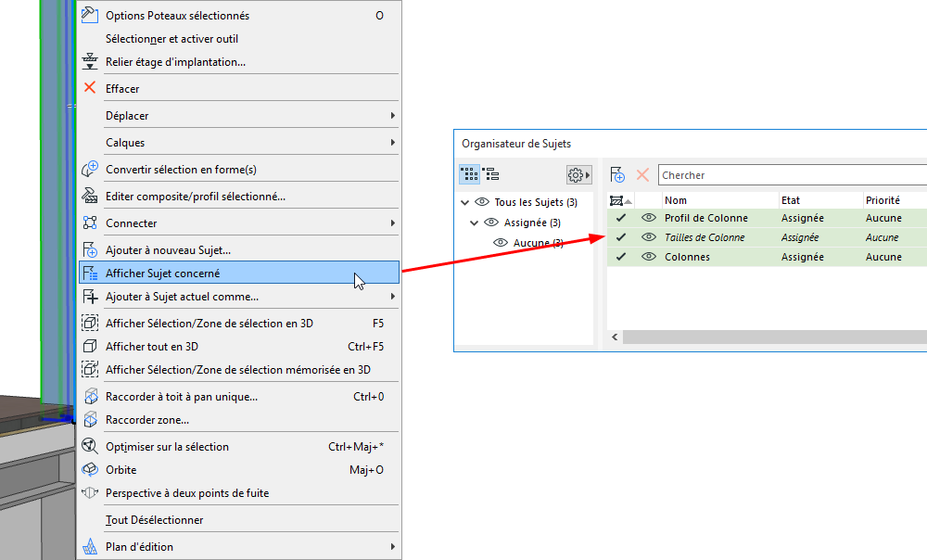This screenshot has height=560, width=927.
Task: Click the Editer composite/profil icon
Action: pyautogui.click(x=90, y=196)
